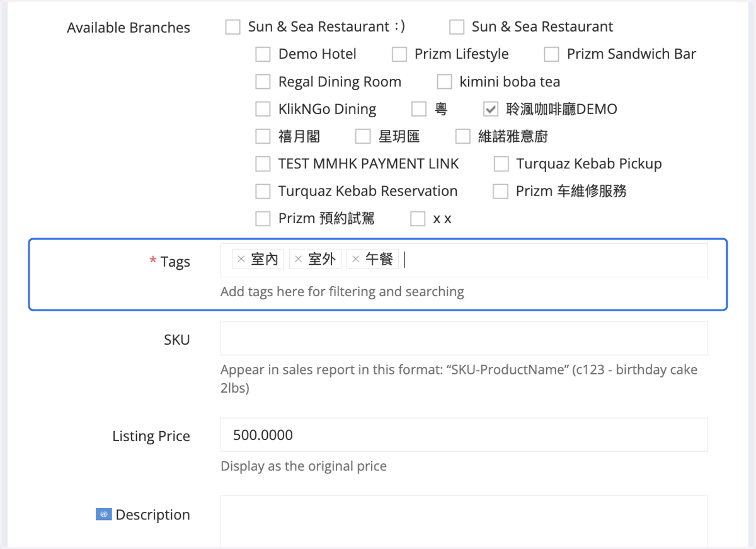Click the Description text area
756x549 pixels.
coord(464,522)
